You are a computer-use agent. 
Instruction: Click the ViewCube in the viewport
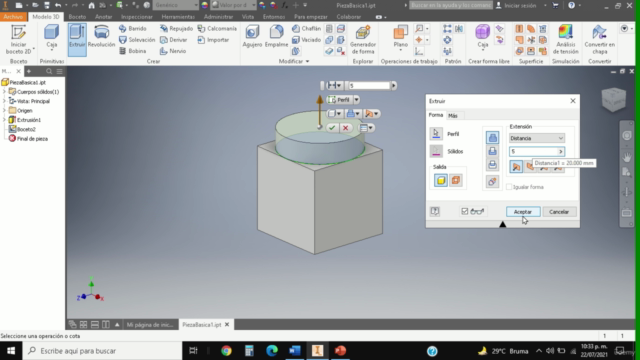pyautogui.click(x=613, y=99)
